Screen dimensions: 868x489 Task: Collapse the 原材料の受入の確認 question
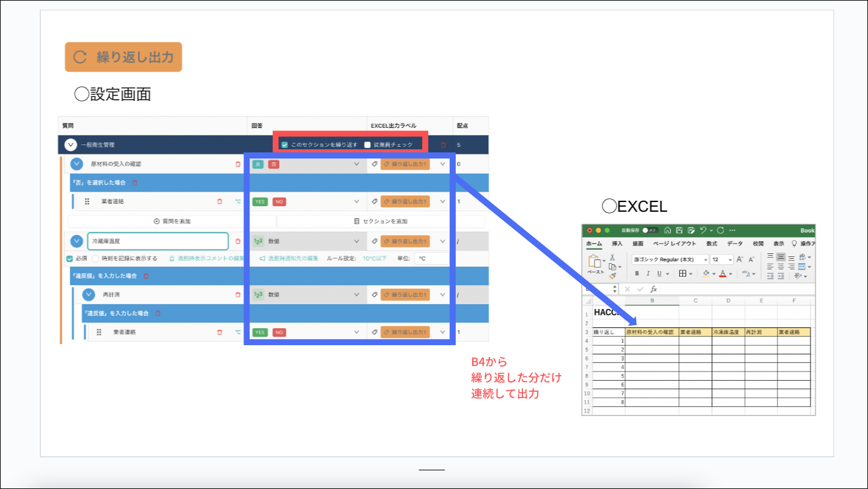tap(76, 164)
